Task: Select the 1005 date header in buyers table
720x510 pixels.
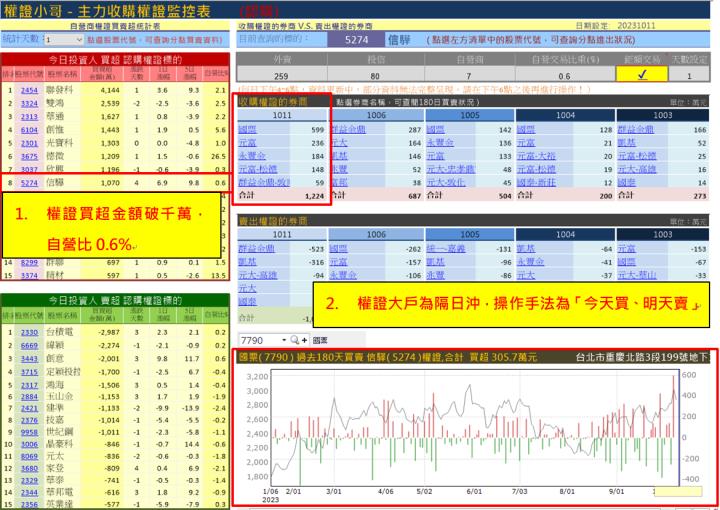Action: [x=470, y=115]
